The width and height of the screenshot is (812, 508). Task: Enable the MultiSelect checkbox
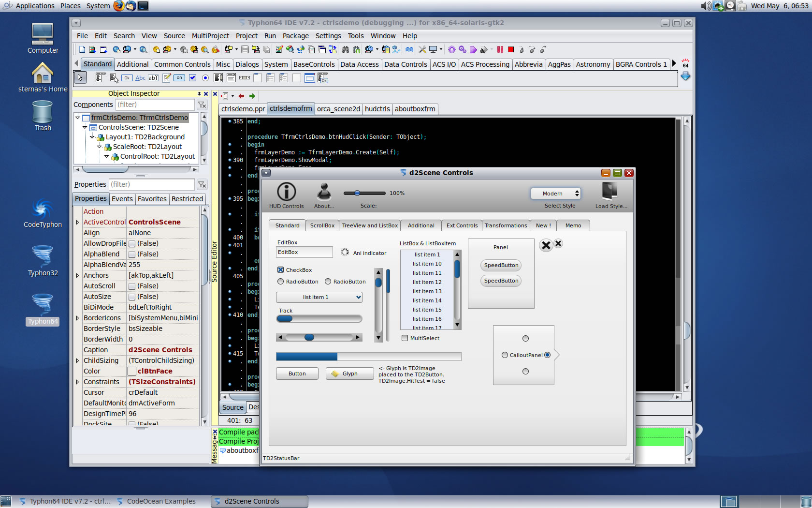tap(405, 338)
